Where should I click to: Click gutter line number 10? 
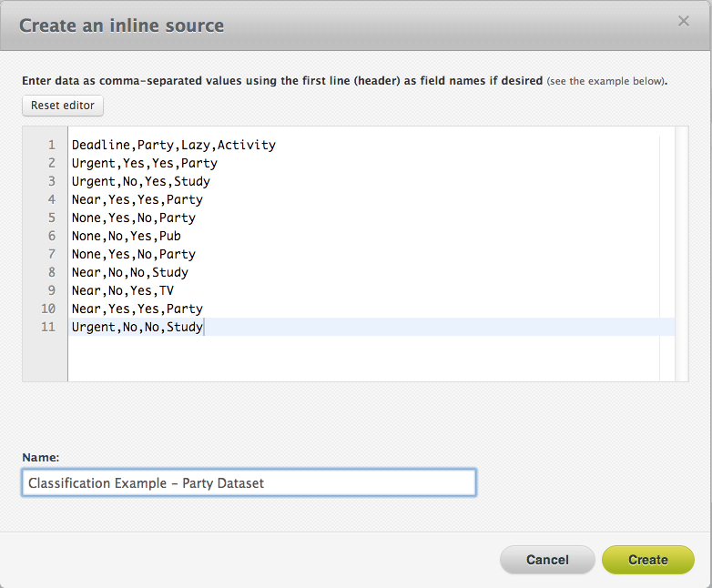click(48, 309)
